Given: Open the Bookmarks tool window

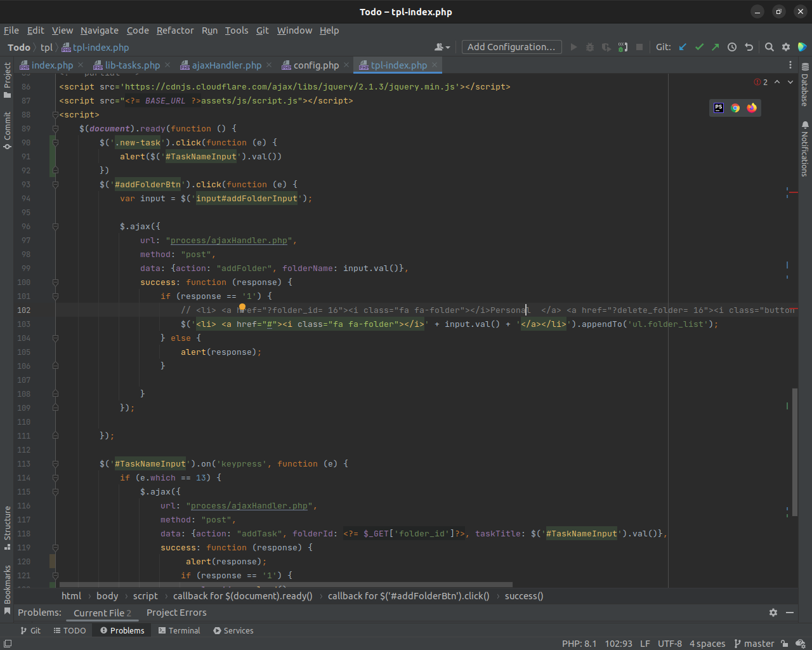Looking at the screenshot, I should [x=7, y=590].
